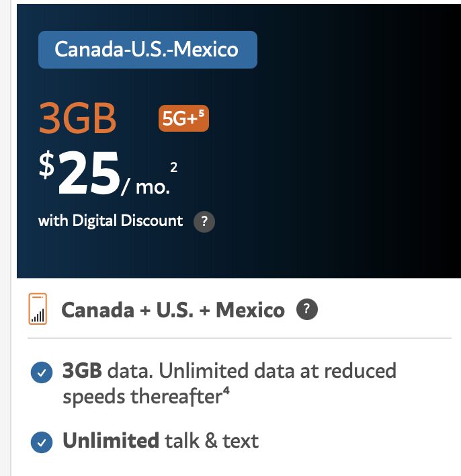Click help icon beside Canada + U.S. + Mexico heading

[x=307, y=309]
